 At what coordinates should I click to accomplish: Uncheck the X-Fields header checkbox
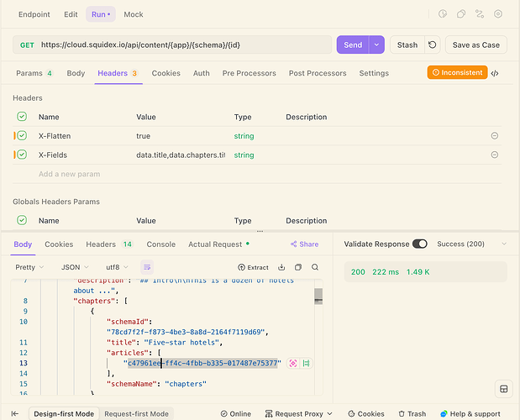pyautogui.click(x=22, y=155)
